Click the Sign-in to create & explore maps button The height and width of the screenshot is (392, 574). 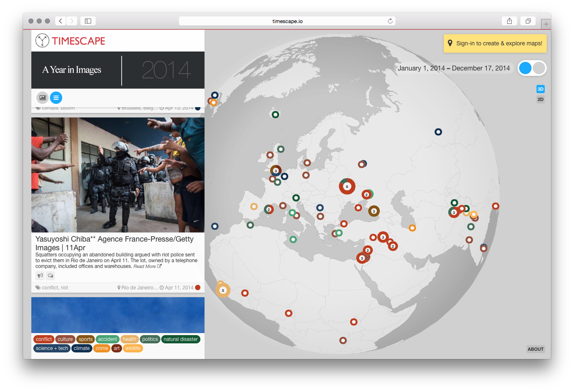click(495, 43)
